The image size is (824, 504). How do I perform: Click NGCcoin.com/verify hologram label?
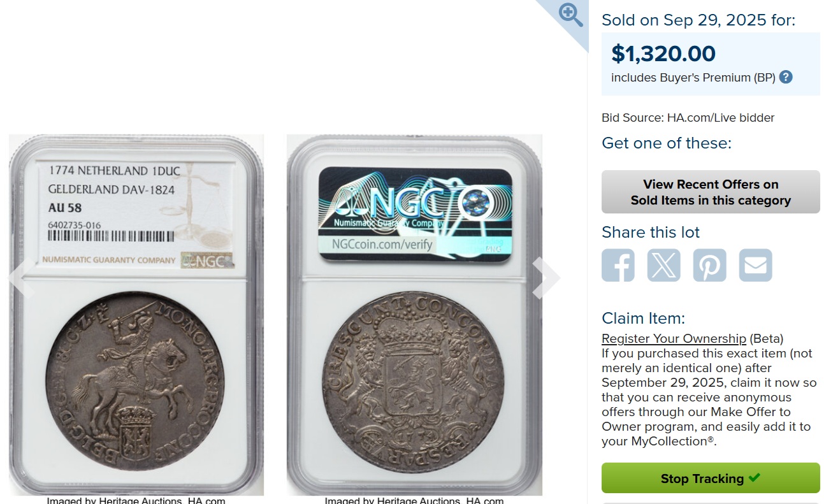[416, 215]
